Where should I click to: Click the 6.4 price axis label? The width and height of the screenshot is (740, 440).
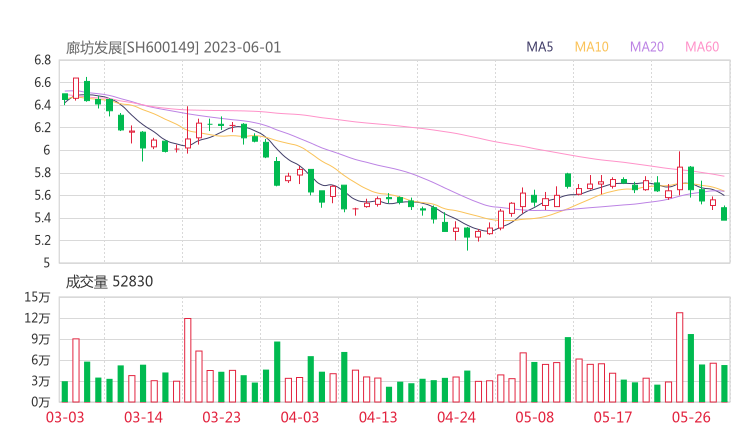[x=42, y=105]
